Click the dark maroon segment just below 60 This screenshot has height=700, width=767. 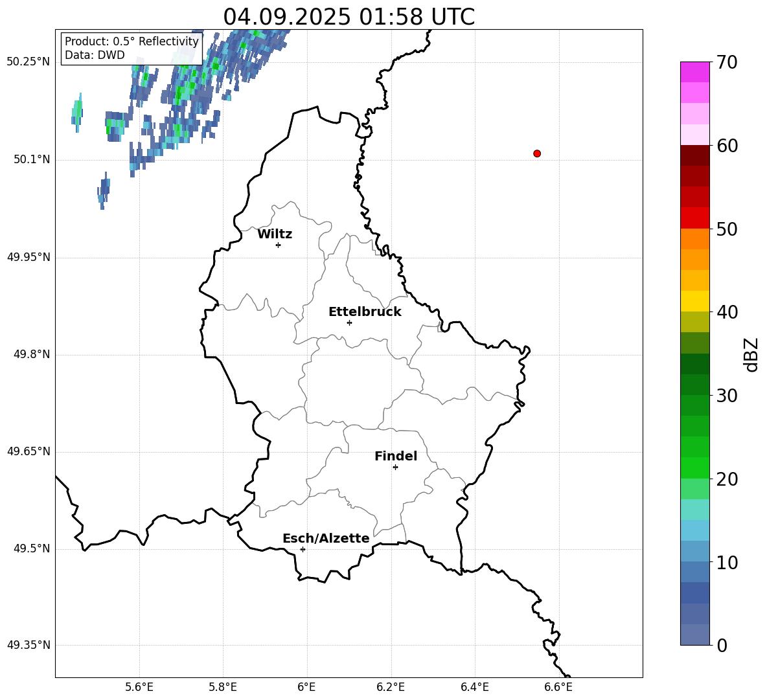(x=695, y=155)
